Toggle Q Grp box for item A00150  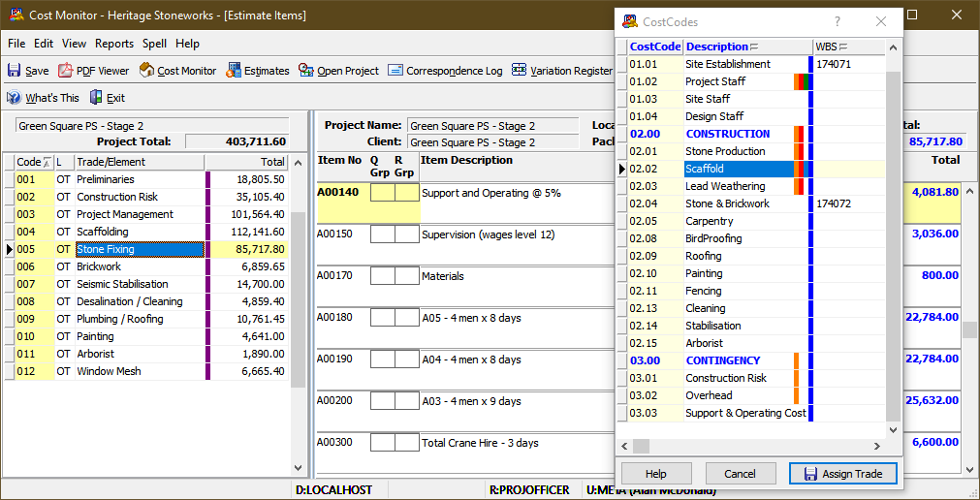point(383,234)
